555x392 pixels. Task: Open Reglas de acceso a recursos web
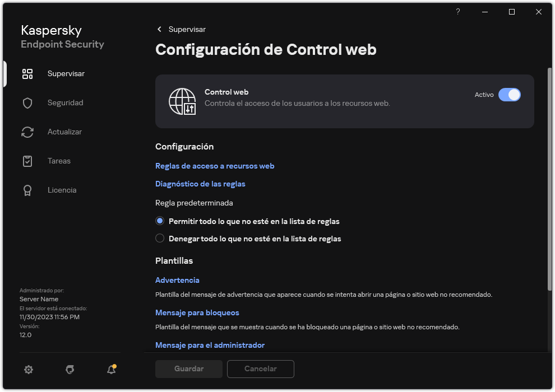[x=215, y=166]
